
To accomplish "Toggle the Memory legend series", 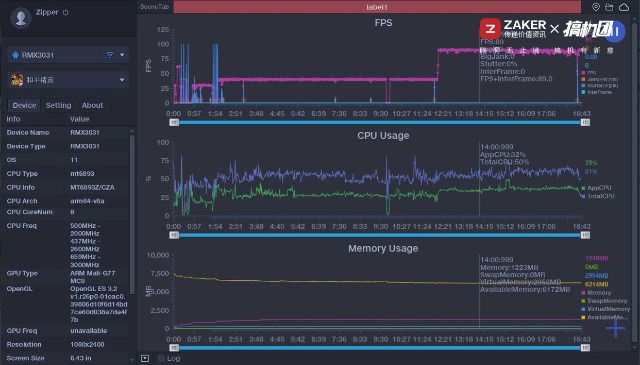I will [596, 293].
